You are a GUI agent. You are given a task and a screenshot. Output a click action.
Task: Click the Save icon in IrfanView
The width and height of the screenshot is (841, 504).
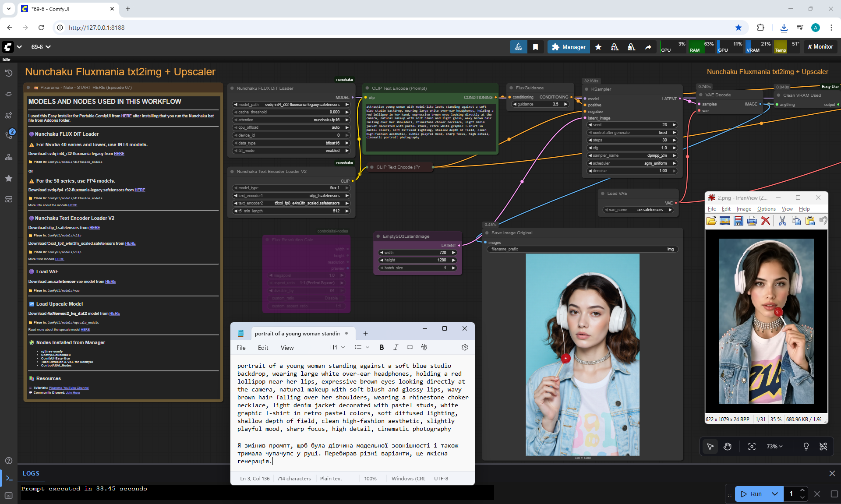(739, 221)
